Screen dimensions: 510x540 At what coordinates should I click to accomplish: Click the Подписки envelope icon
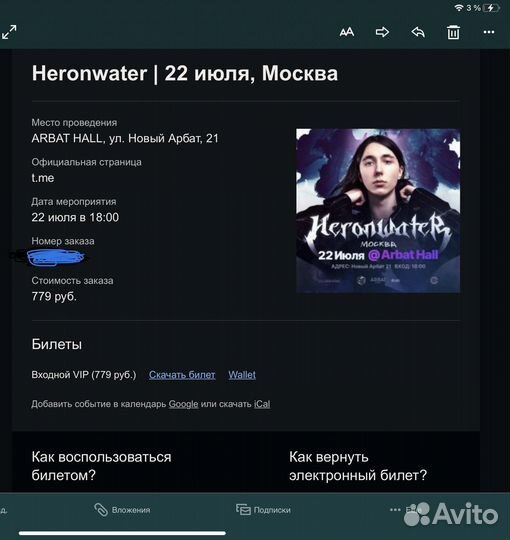(243, 510)
